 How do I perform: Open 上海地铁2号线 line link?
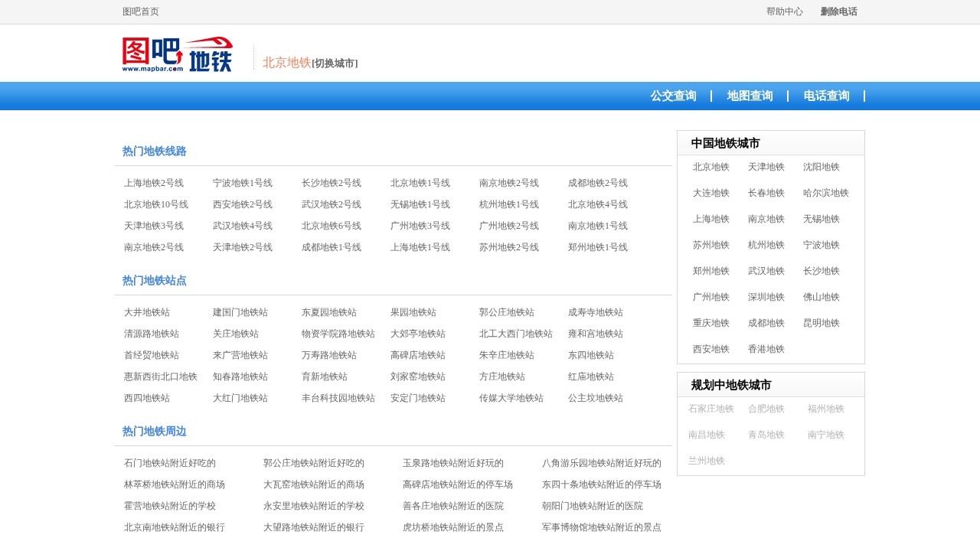point(154,183)
